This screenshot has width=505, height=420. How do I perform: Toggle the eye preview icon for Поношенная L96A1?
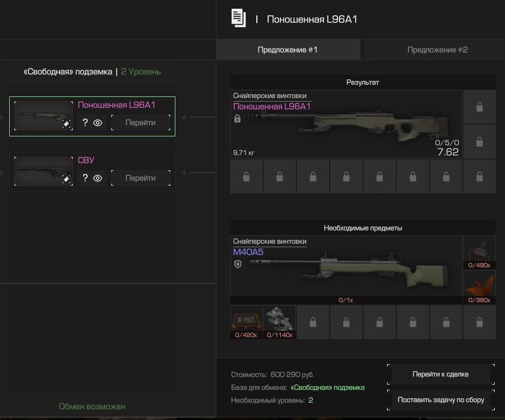click(97, 123)
